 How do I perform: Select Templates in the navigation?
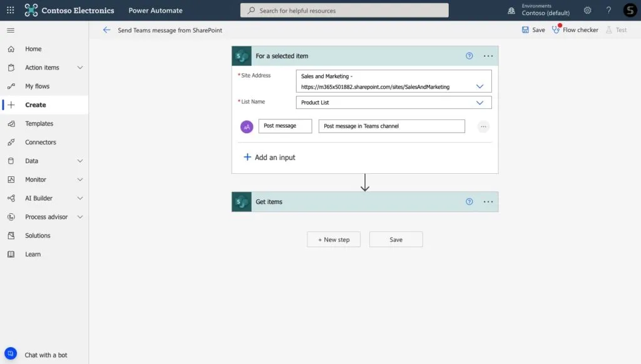(39, 123)
